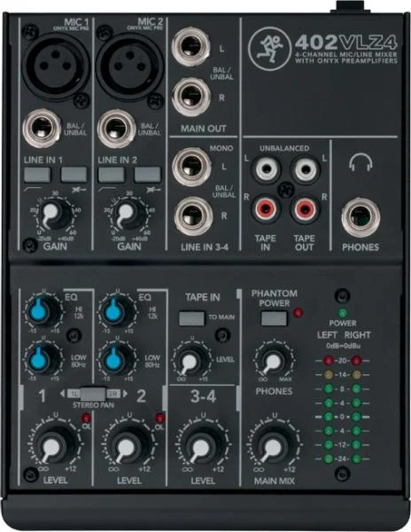The width and height of the screenshot is (411, 532).
Task: Click the PHONES volume knob
Action: (x=274, y=361)
